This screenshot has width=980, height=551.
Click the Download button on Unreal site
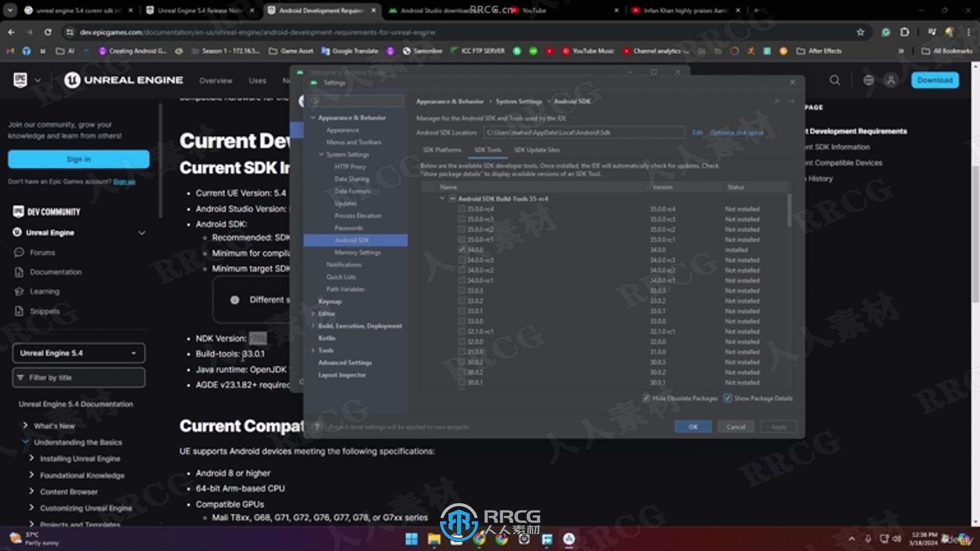935,80
